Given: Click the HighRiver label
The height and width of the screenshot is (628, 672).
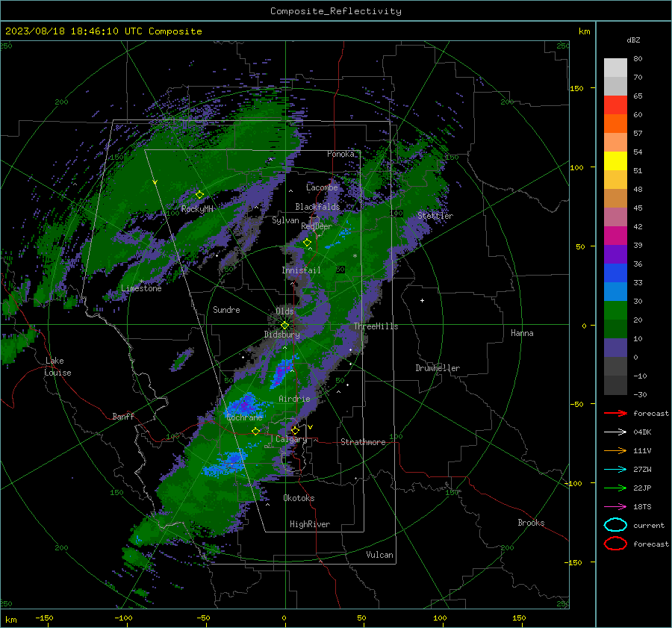Looking at the screenshot, I should (310, 524).
